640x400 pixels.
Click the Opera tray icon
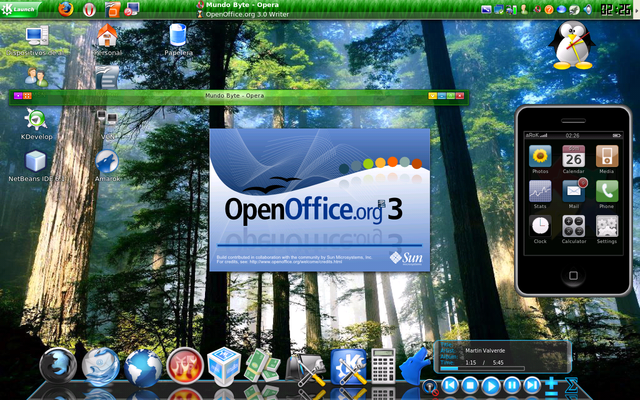[537, 9]
